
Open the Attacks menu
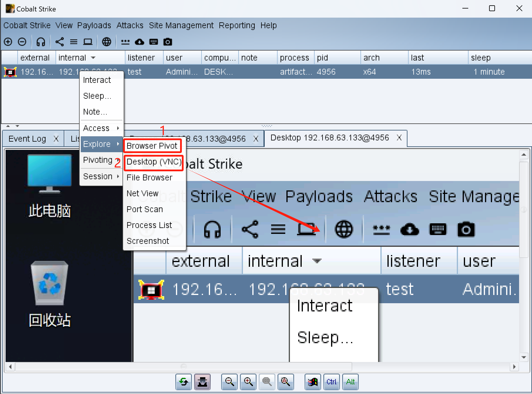click(x=130, y=26)
